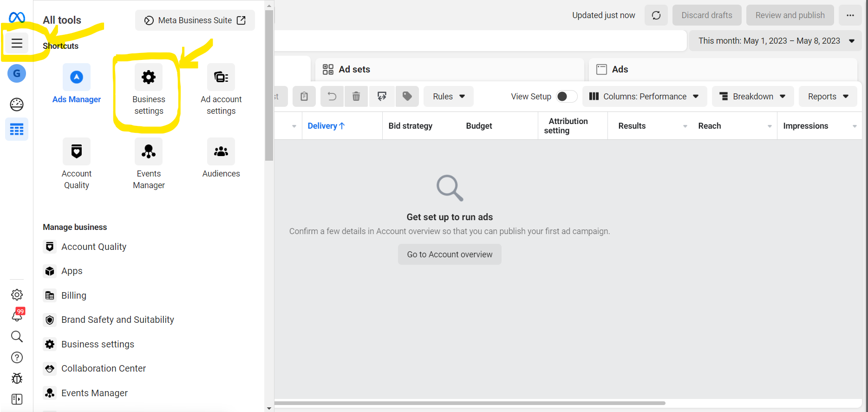868x412 pixels.
Task: Open the Ad account settings shortcut
Action: point(221,90)
